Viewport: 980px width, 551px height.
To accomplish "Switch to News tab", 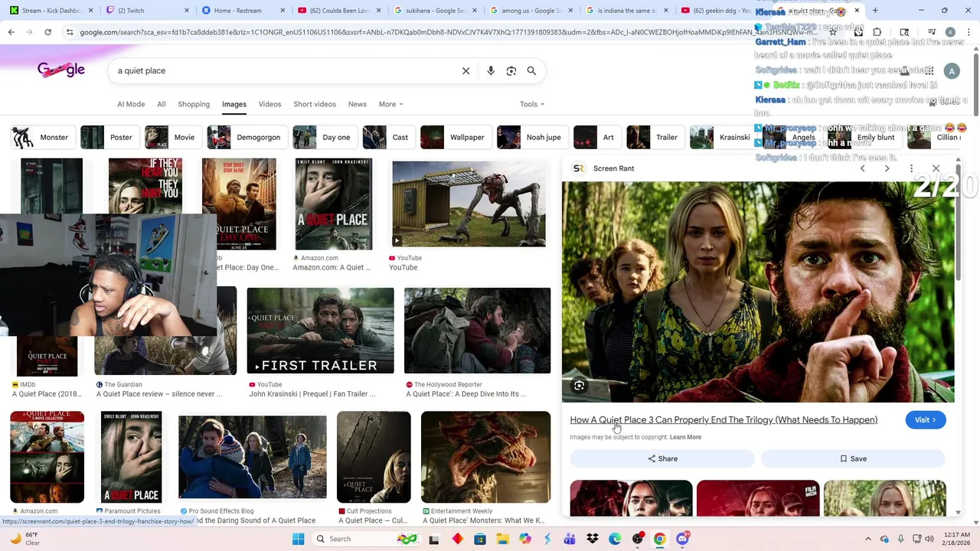I will [358, 104].
